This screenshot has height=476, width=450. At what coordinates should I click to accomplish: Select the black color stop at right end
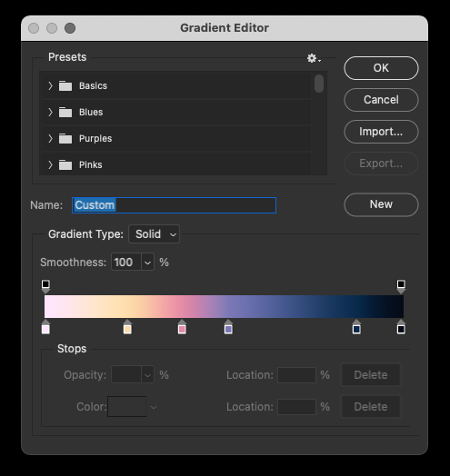(x=401, y=327)
